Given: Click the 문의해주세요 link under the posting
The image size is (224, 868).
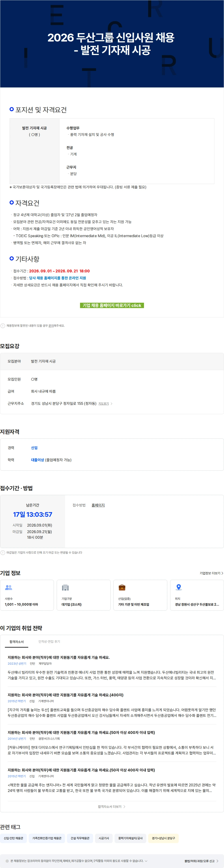Looking at the screenshot, I should (56, 326).
